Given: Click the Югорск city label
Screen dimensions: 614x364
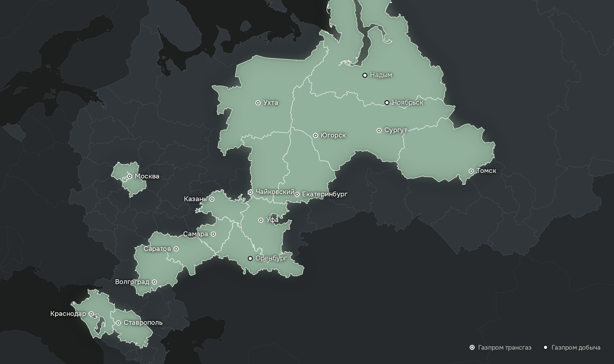Looking at the screenshot, I should 333,135.
